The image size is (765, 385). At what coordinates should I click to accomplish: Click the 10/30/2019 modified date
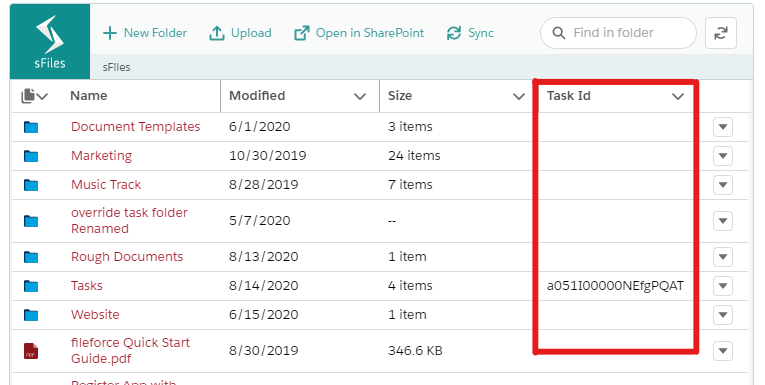pyautogui.click(x=268, y=155)
